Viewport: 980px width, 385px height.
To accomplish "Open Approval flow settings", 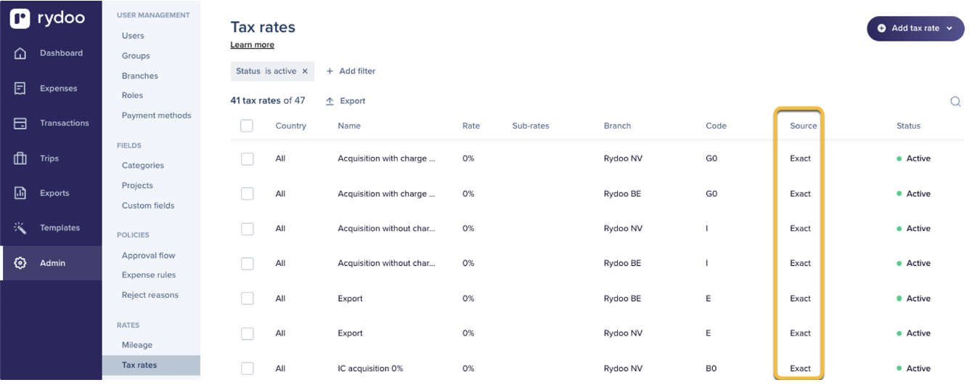I will click(149, 256).
